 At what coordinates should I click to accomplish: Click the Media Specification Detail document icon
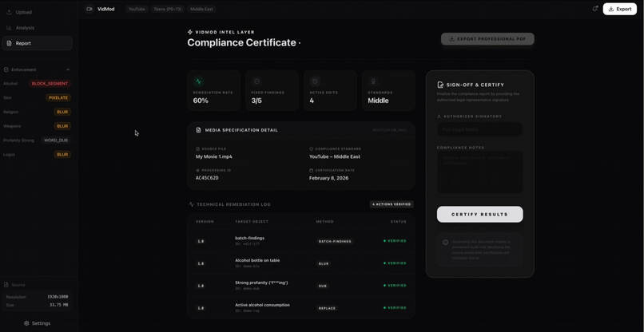coord(198,130)
